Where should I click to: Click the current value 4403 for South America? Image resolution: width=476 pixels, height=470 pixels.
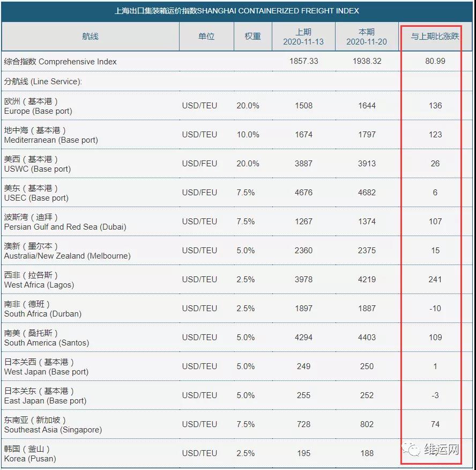pyautogui.click(x=367, y=337)
